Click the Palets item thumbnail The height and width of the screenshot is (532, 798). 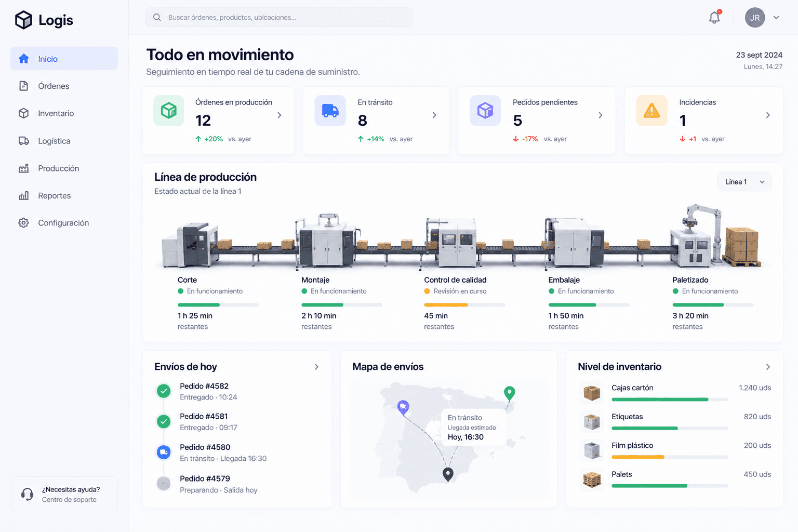point(592,479)
